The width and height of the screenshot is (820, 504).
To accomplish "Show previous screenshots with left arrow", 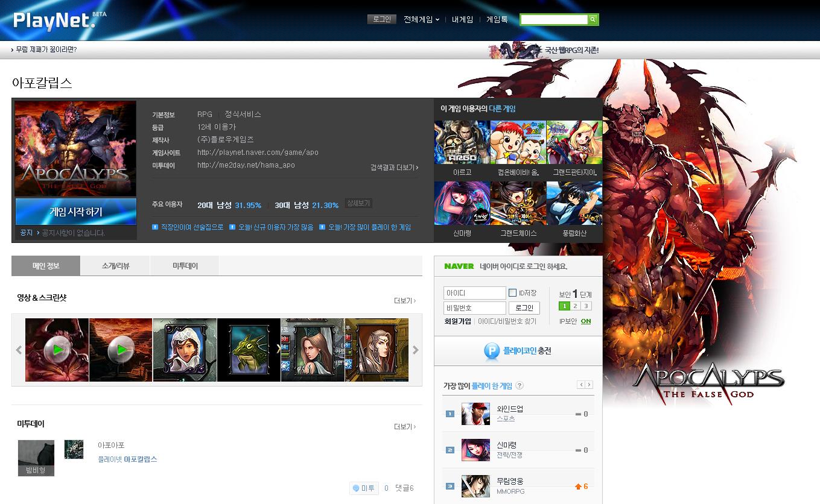I will 19,350.
